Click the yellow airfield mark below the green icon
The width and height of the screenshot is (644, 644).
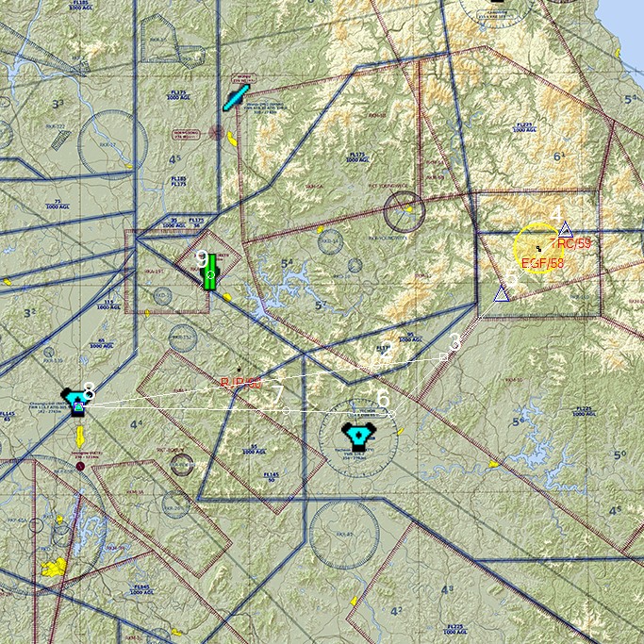(226, 297)
